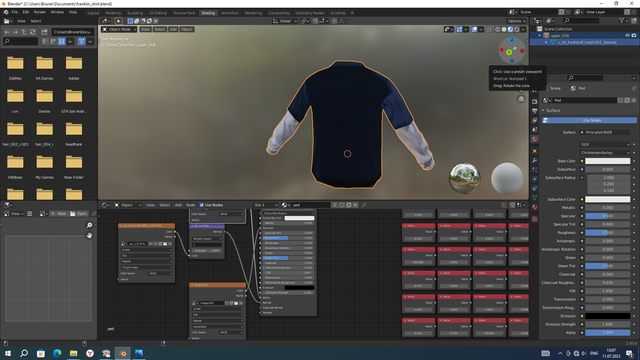Switch to the UV Editing workspace tab
This screenshot has width=640, height=360.
(x=158, y=13)
